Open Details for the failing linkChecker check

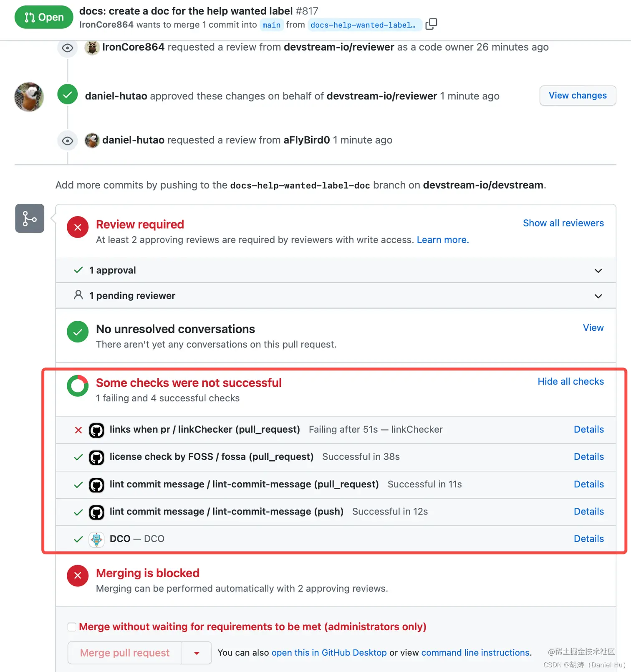tap(588, 429)
